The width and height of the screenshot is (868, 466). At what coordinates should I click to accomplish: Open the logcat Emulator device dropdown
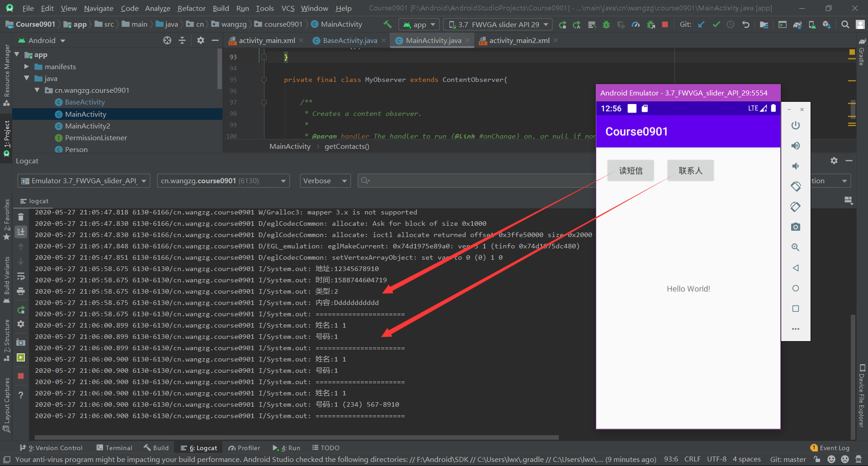[x=84, y=181]
